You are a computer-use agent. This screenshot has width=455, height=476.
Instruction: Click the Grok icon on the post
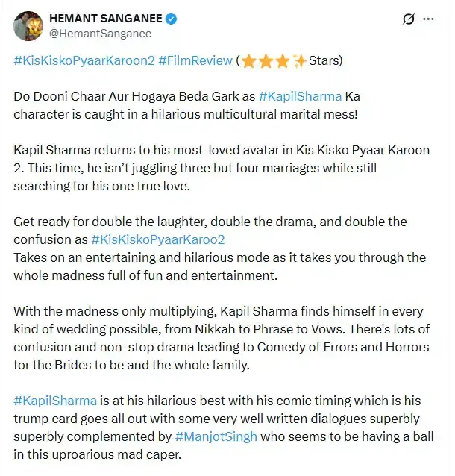(408, 19)
